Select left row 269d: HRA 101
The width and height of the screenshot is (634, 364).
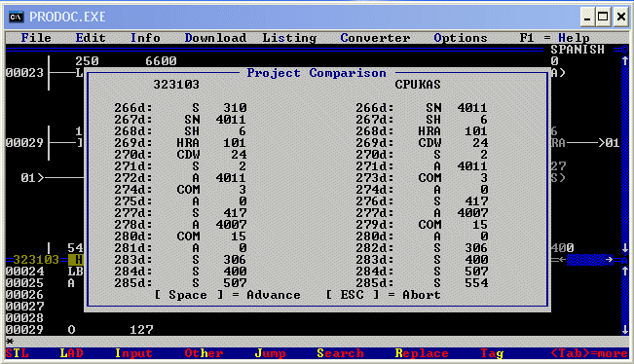coord(180,143)
